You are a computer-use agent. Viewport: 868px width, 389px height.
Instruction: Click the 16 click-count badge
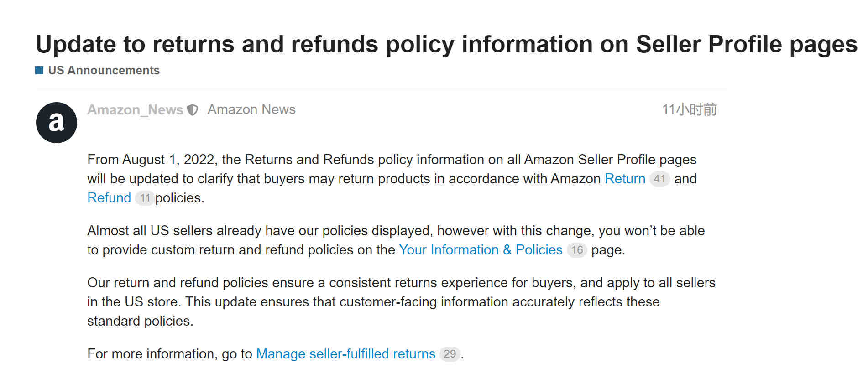pos(577,250)
